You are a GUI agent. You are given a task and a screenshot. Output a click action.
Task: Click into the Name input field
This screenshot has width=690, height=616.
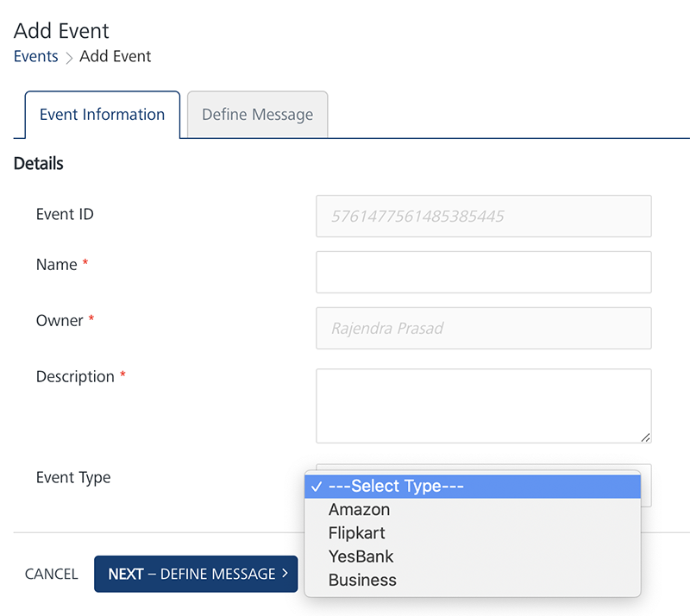pos(483,273)
